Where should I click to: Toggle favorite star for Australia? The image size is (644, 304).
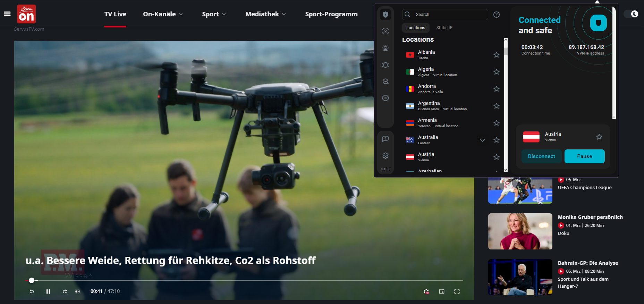click(497, 140)
